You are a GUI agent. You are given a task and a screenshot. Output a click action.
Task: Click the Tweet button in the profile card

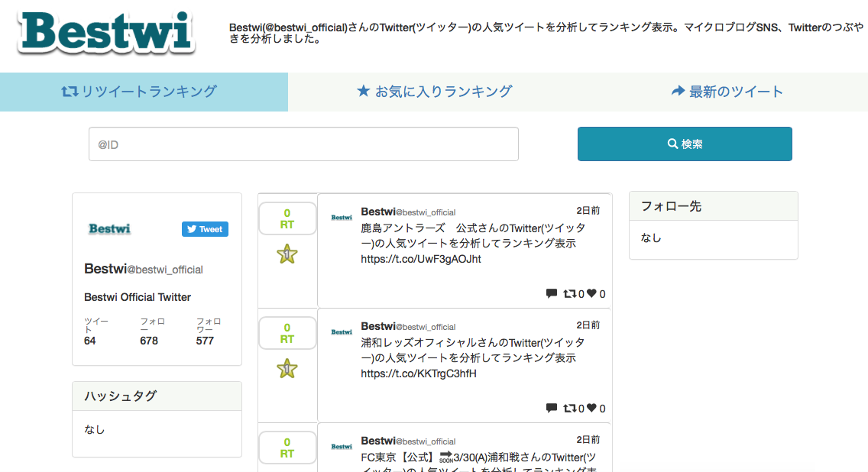[x=205, y=228]
